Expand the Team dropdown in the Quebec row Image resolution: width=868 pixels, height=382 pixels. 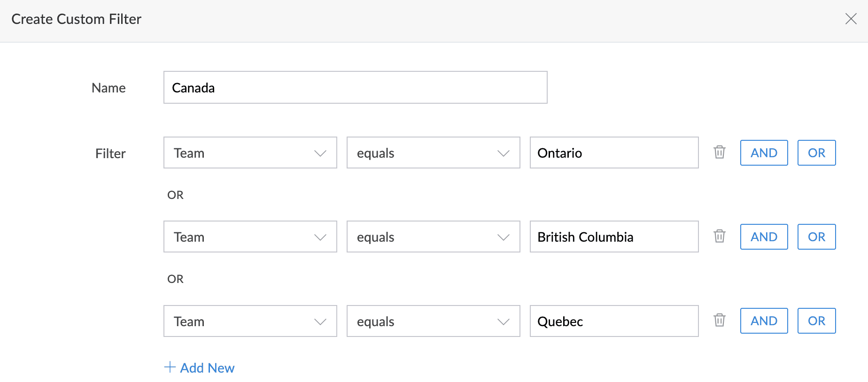pos(250,321)
